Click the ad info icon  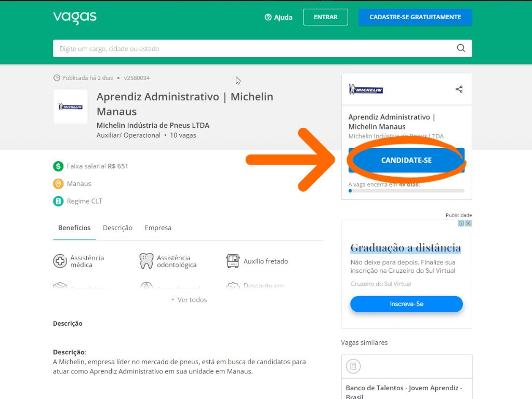[x=461, y=223]
